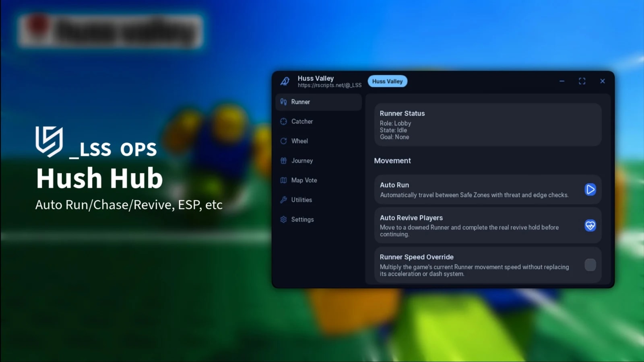This screenshot has width=644, height=362.
Task: Click the Settings label
Action: point(302,220)
